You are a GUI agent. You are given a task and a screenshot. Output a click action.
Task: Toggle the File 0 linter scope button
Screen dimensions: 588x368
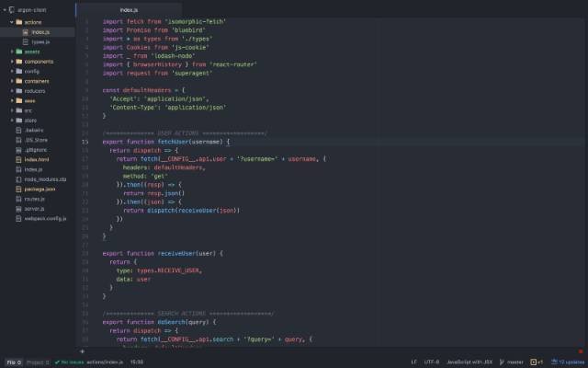[x=14, y=362]
